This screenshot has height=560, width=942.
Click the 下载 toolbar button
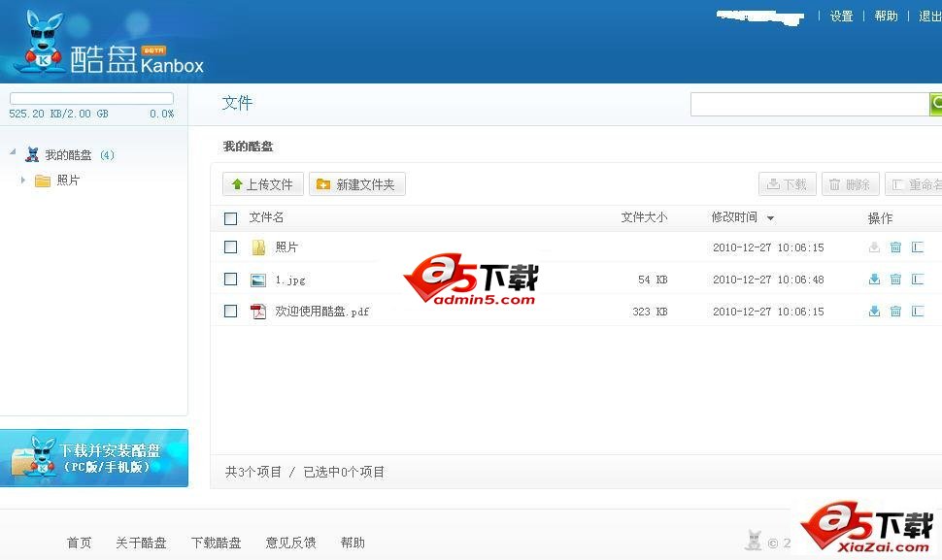click(x=788, y=184)
